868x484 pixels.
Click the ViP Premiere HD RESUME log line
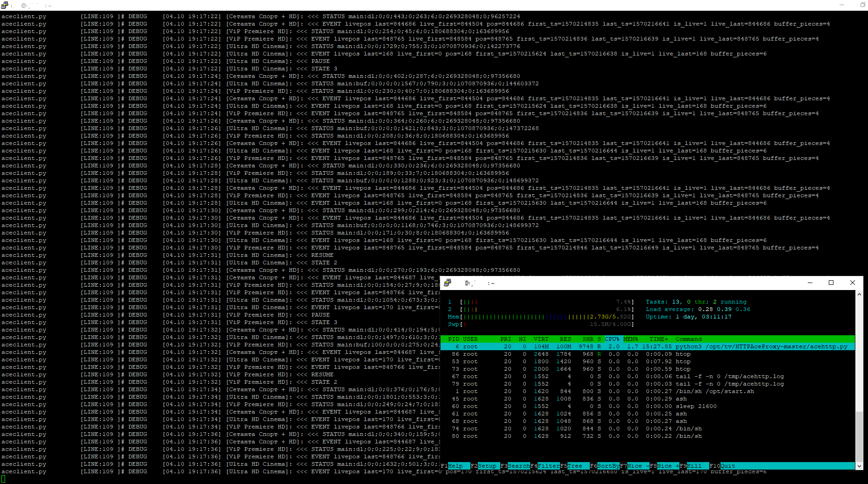(168, 374)
